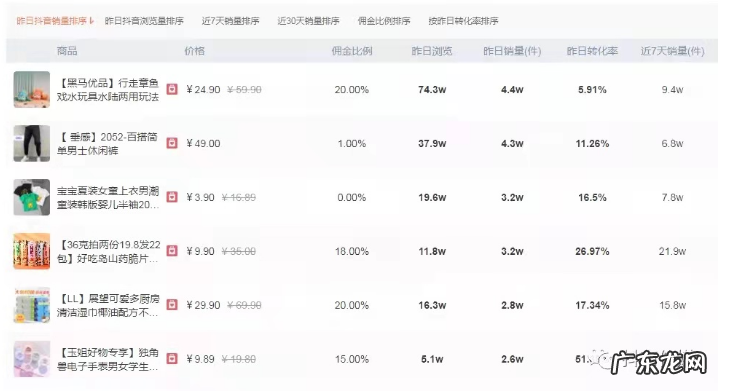Select 近30天销量排序 tab
Image resolution: width=745 pixels, height=392 pixels.
click(308, 21)
